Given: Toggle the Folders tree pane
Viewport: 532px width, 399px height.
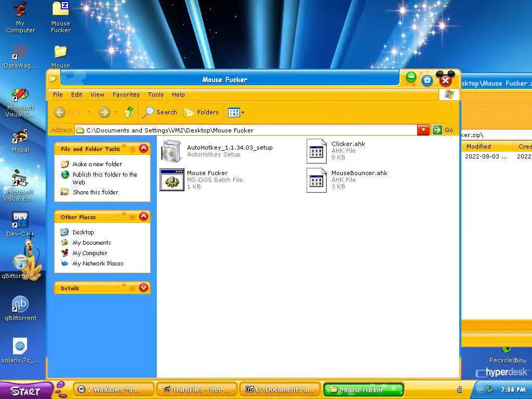Looking at the screenshot, I should (x=201, y=112).
